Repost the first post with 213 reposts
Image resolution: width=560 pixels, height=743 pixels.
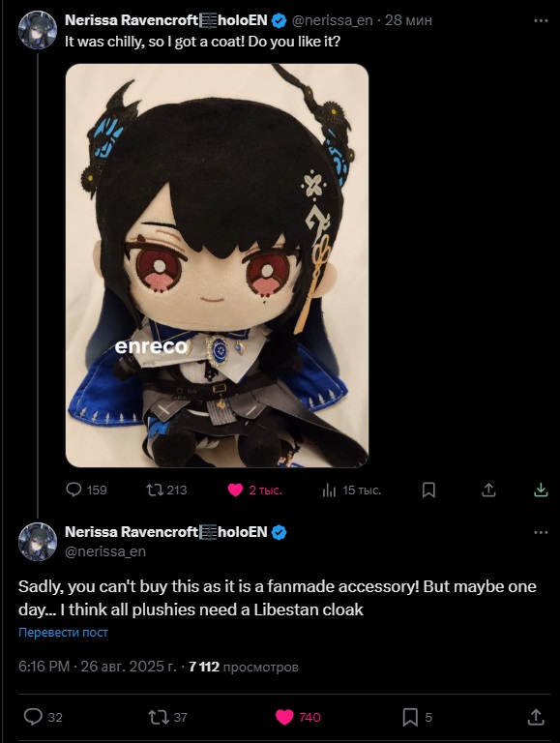[x=166, y=490]
